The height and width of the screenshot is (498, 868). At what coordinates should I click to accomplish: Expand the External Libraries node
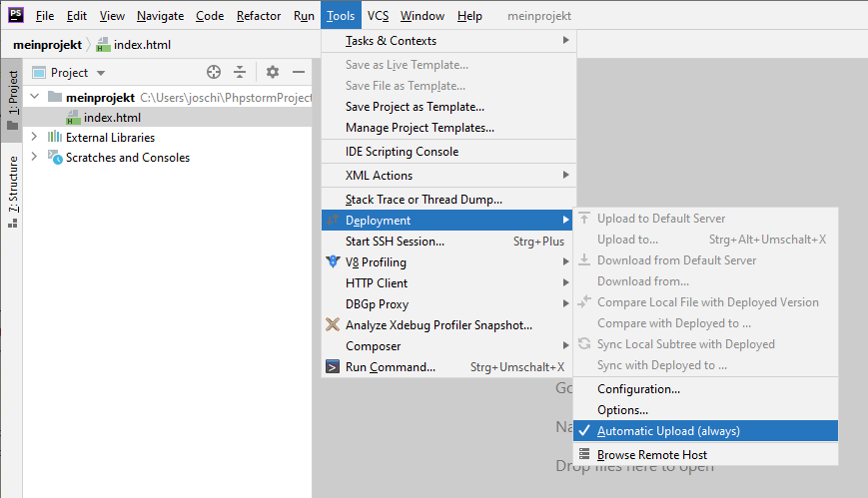[34, 137]
